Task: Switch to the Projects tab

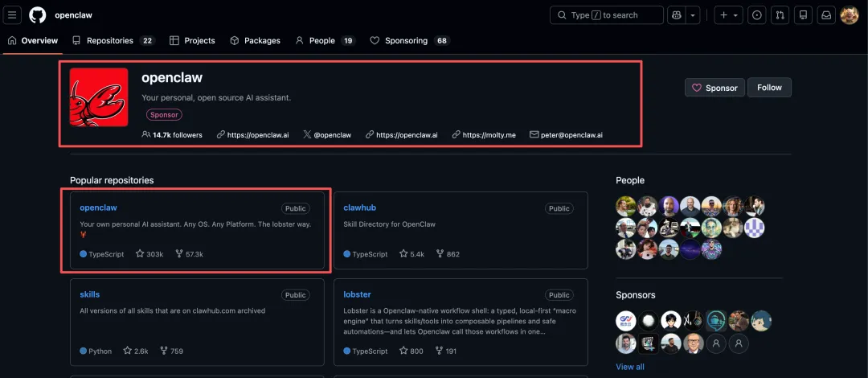Action: pos(192,40)
